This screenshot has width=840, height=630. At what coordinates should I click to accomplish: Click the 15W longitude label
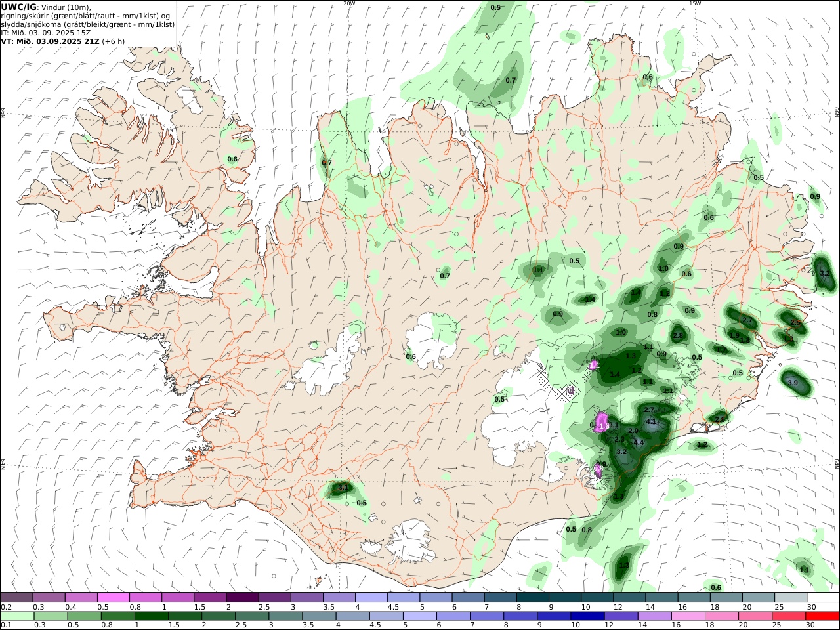[x=695, y=3]
